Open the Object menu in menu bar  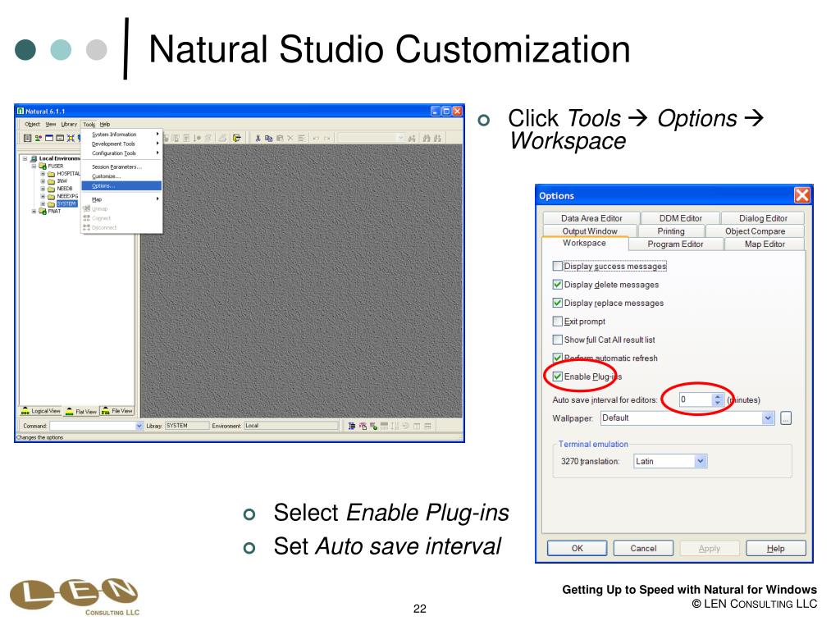tap(32, 125)
